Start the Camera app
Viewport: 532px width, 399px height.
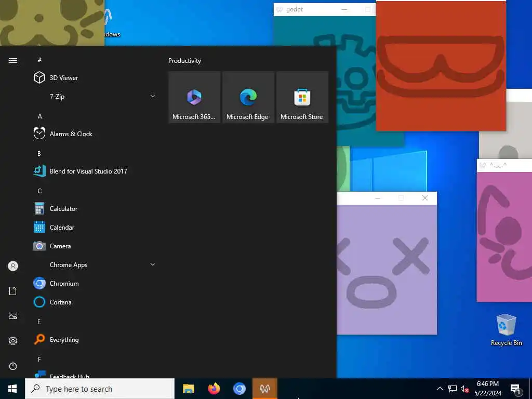click(95, 246)
